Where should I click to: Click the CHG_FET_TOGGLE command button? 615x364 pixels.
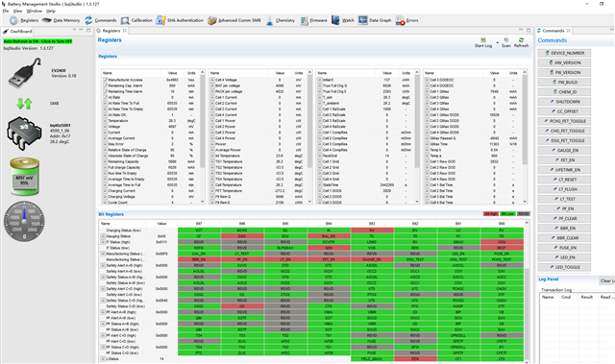pyautogui.click(x=564, y=131)
